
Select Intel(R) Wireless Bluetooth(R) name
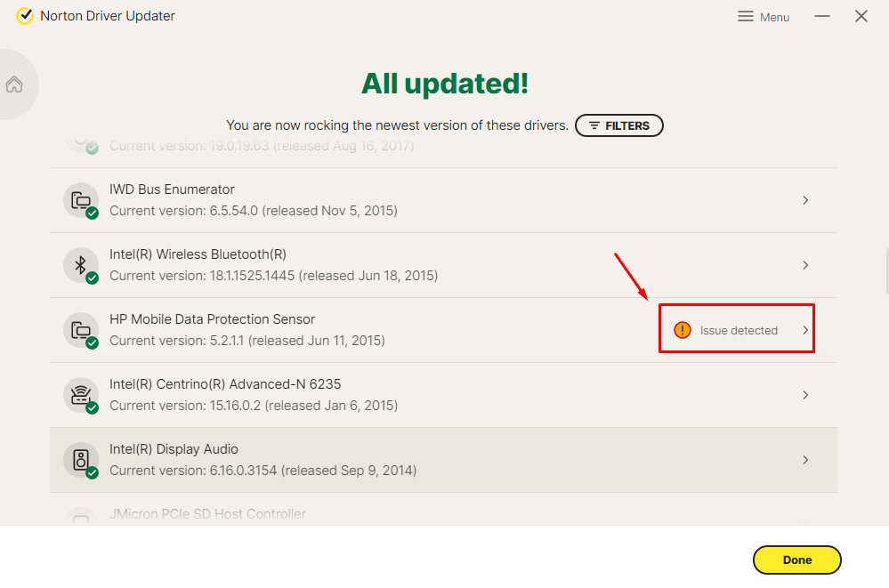point(198,254)
